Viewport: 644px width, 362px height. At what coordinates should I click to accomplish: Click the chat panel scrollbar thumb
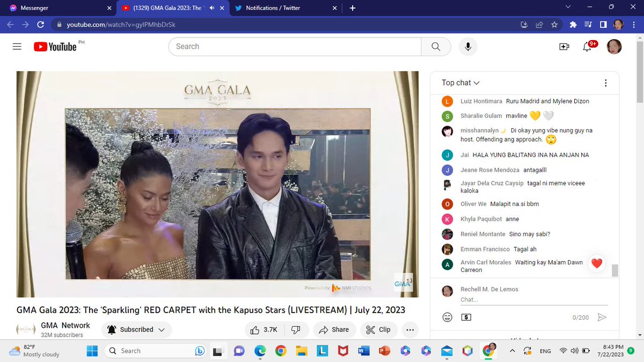(615, 270)
